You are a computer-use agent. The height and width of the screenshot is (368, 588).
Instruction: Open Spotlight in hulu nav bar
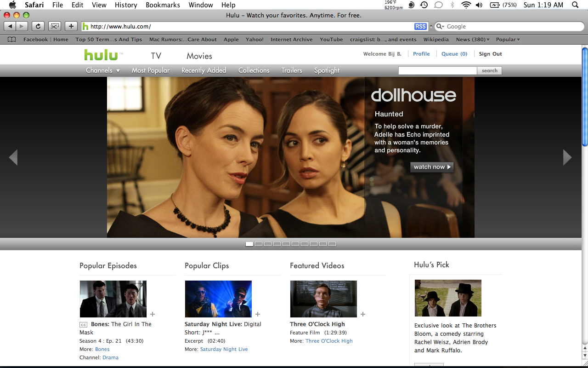[327, 70]
